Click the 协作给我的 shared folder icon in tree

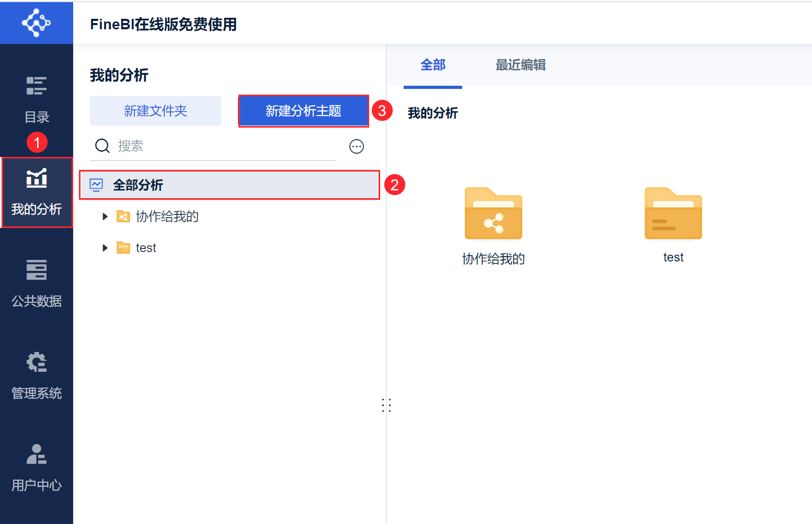pos(123,217)
